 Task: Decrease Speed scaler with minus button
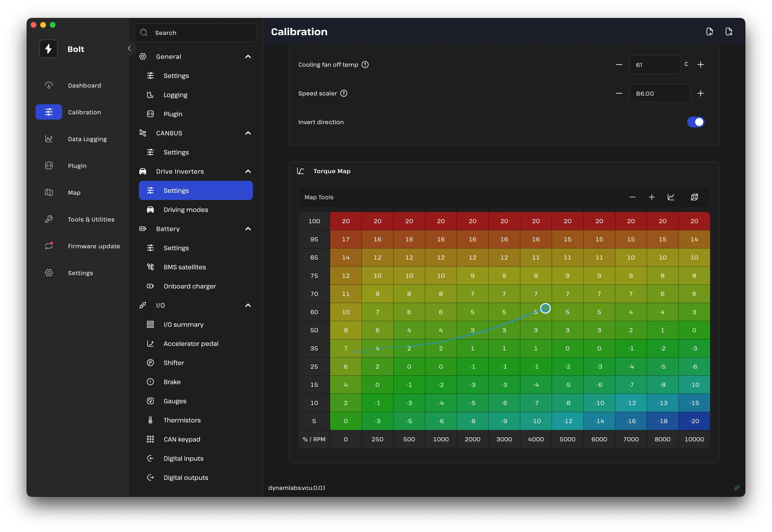point(619,93)
